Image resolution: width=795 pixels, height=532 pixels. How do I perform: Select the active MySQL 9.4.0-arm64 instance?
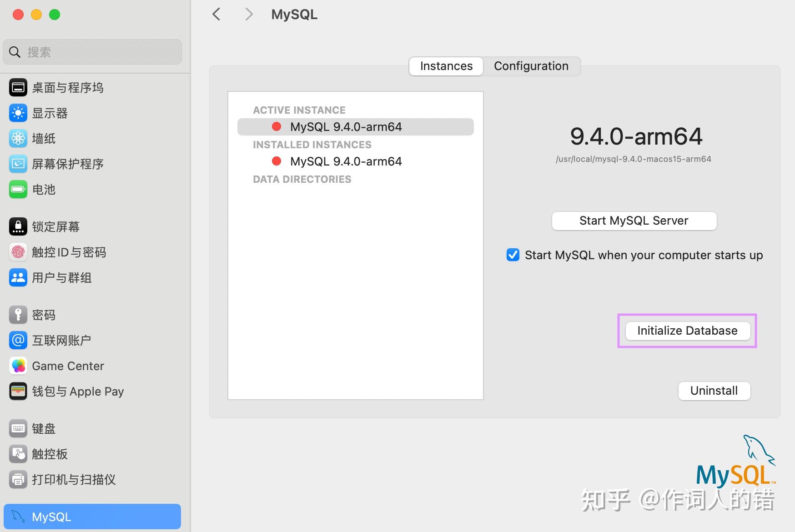point(346,126)
